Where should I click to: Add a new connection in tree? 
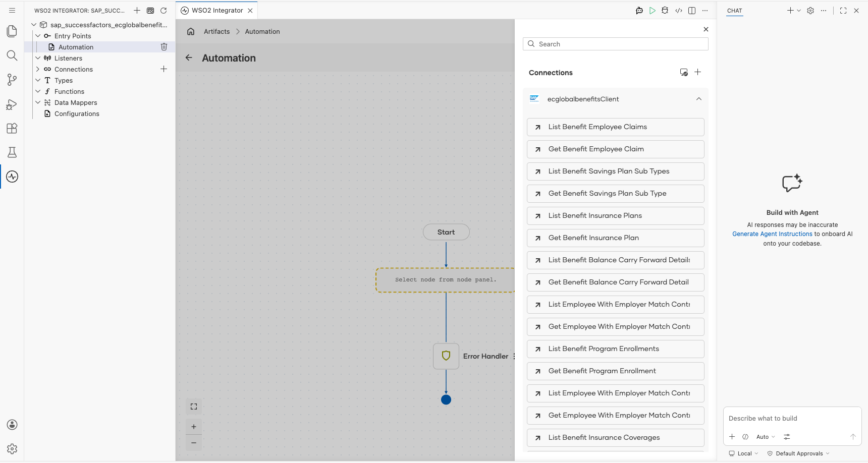coord(164,69)
